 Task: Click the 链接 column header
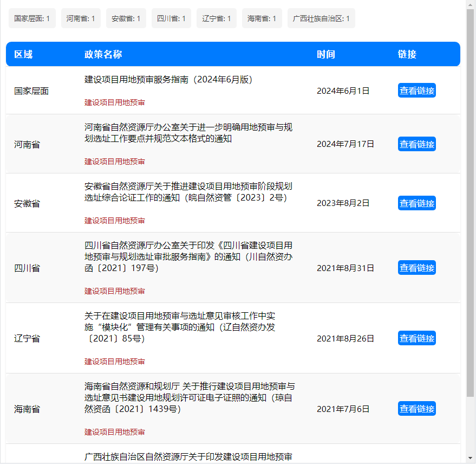(x=407, y=54)
